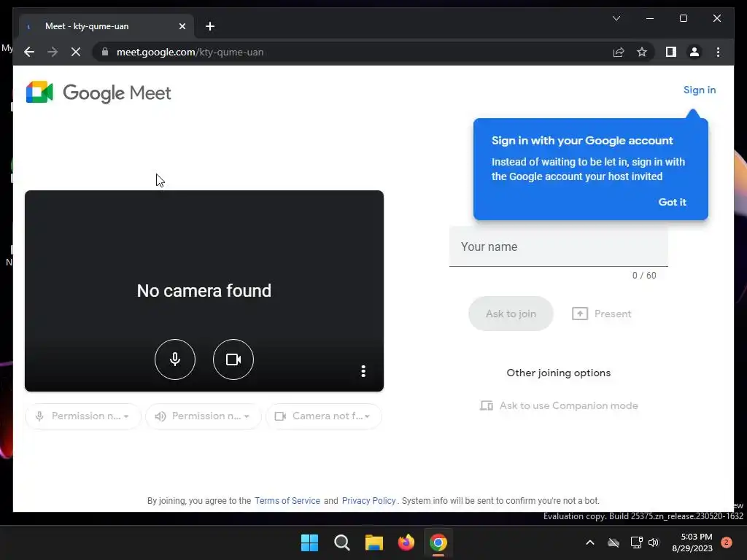Click the Present upload arrow icon
Screen dimensions: 747x560
pos(580,314)
